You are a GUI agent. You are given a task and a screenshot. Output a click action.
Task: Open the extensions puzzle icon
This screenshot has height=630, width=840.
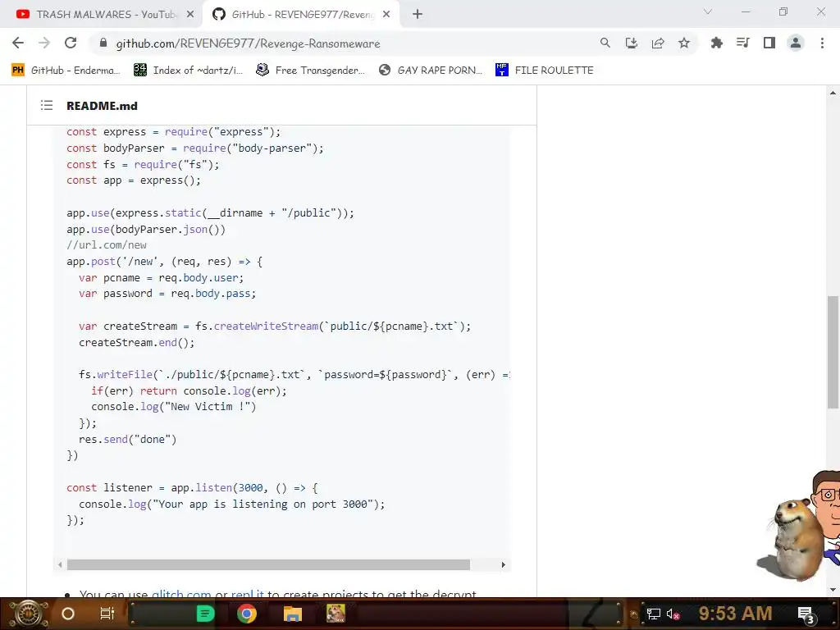point(716,43)
